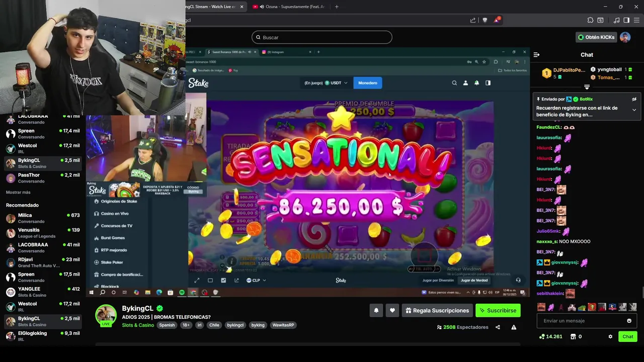Click the BykingCL streamer avatar
Viewport: 644px width, 362px height.
pos(106,315)
